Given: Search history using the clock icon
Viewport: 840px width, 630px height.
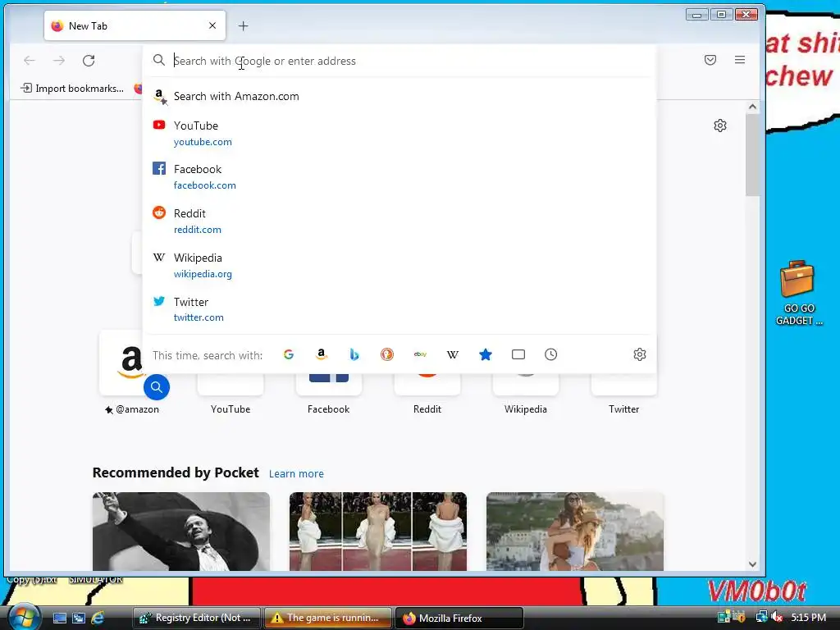Looking at the screenshot, I should click(550, 354).
